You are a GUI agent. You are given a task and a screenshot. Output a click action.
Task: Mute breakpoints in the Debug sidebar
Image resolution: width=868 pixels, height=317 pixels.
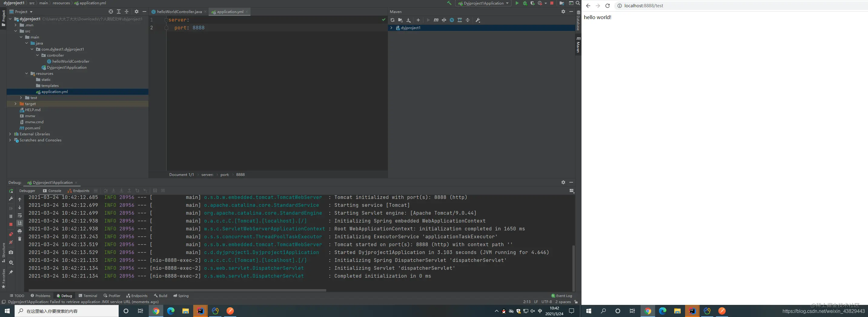(x=11, y=242)
